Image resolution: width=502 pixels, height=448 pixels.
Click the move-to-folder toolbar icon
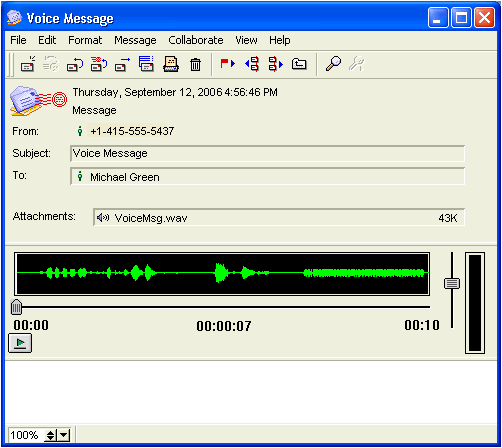coord(299,63)
